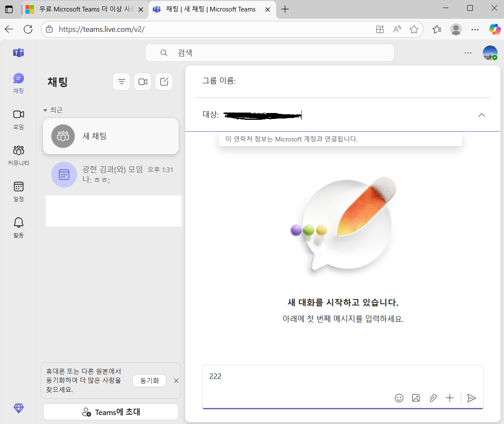The height and width of the screenshot is (424, 504).
Task: Click the browser address bar URL
Action: point(101,29)
